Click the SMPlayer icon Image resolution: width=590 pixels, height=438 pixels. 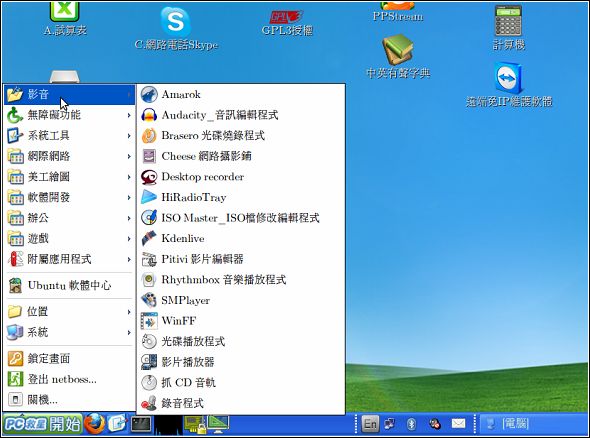[149, 300]
